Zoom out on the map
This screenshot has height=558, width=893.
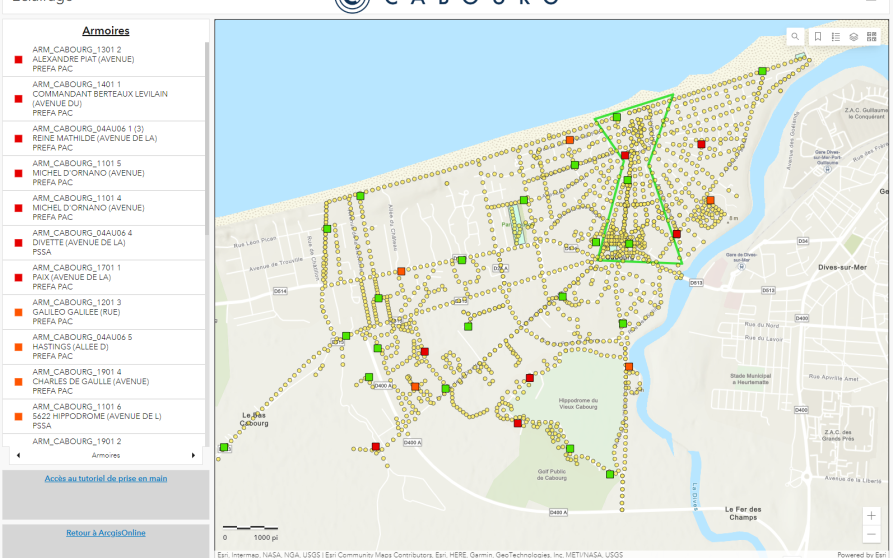click(871, 534)
